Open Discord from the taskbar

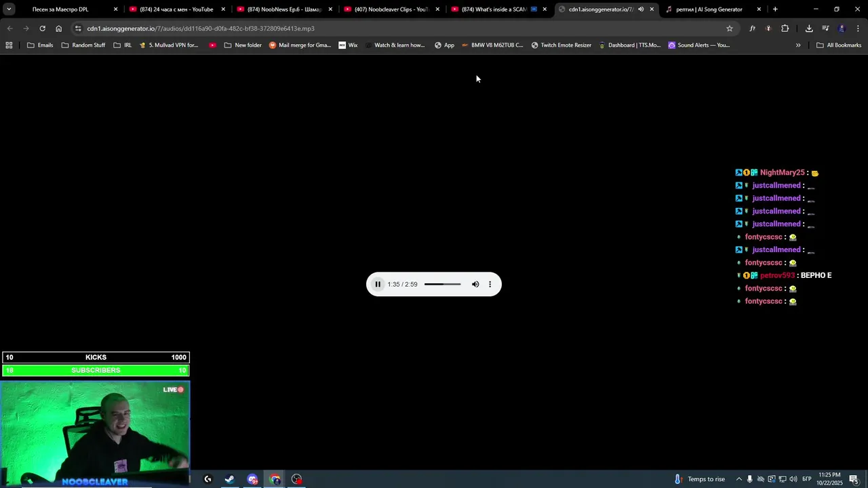[x=252, y=479]
